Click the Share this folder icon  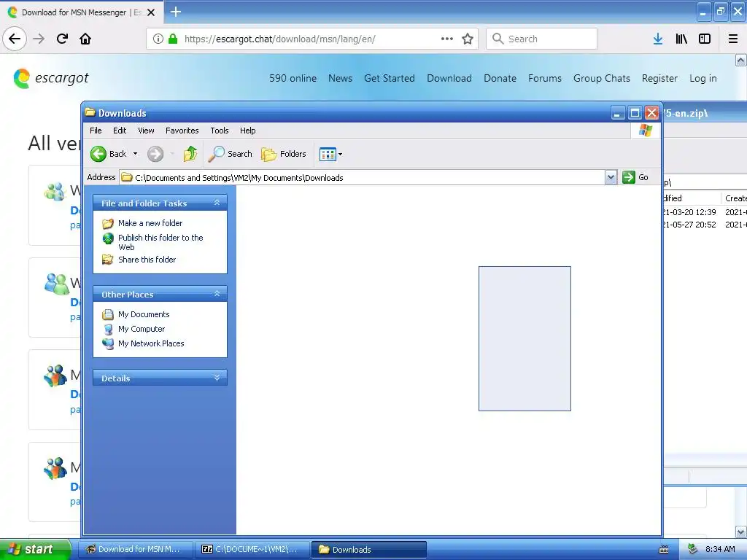click(x=108, y=260)
